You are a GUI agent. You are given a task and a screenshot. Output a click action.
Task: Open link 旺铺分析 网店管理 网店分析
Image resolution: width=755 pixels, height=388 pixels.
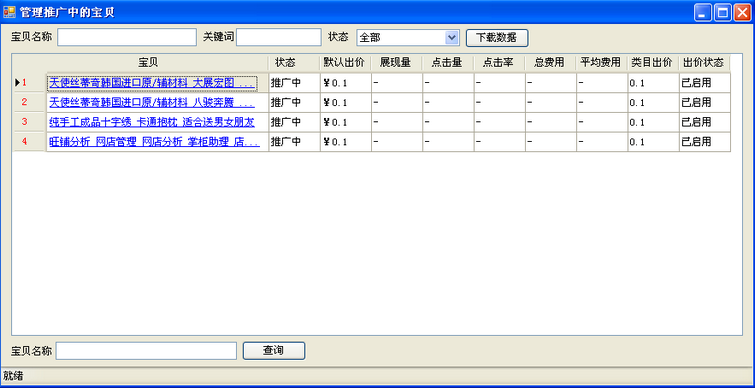pyautogui.click(x=154, y=142)
